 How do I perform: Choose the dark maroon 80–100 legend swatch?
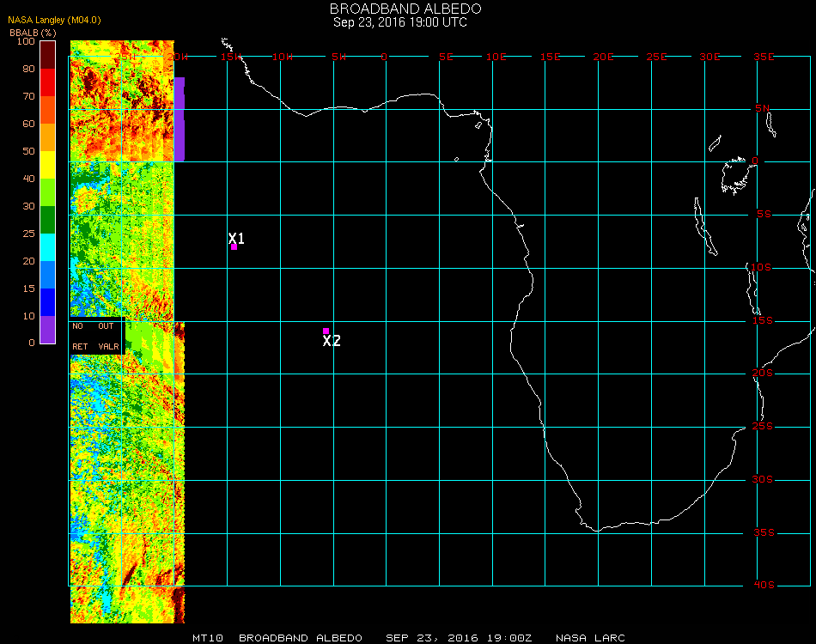click(48, 55)
